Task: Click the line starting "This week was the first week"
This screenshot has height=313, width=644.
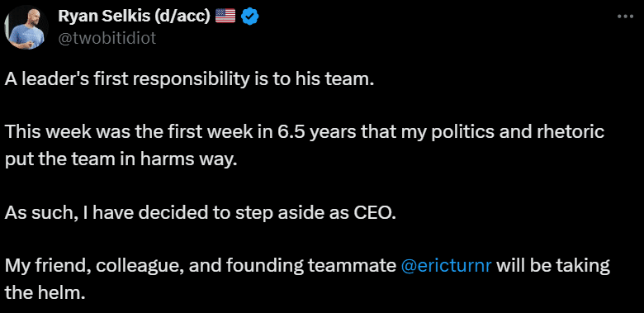Action: tap(305, 133)
